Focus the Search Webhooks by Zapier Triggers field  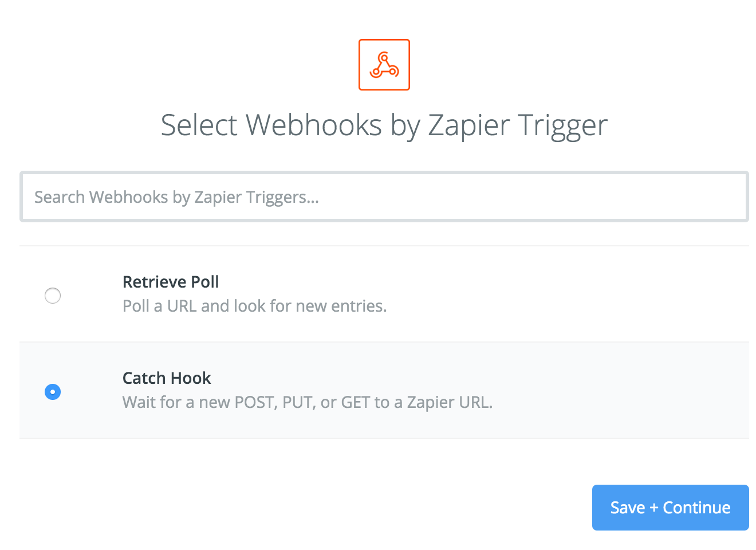point(384,197)
